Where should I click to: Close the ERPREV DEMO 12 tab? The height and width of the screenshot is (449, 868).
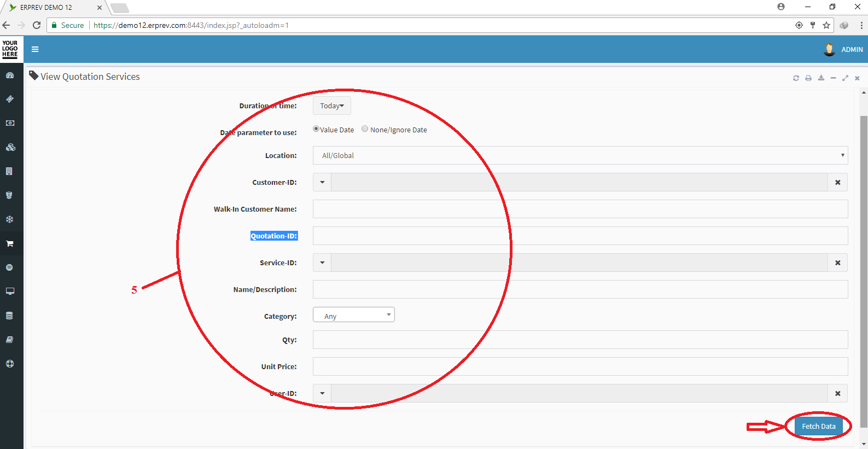click(x=99, y=8)
